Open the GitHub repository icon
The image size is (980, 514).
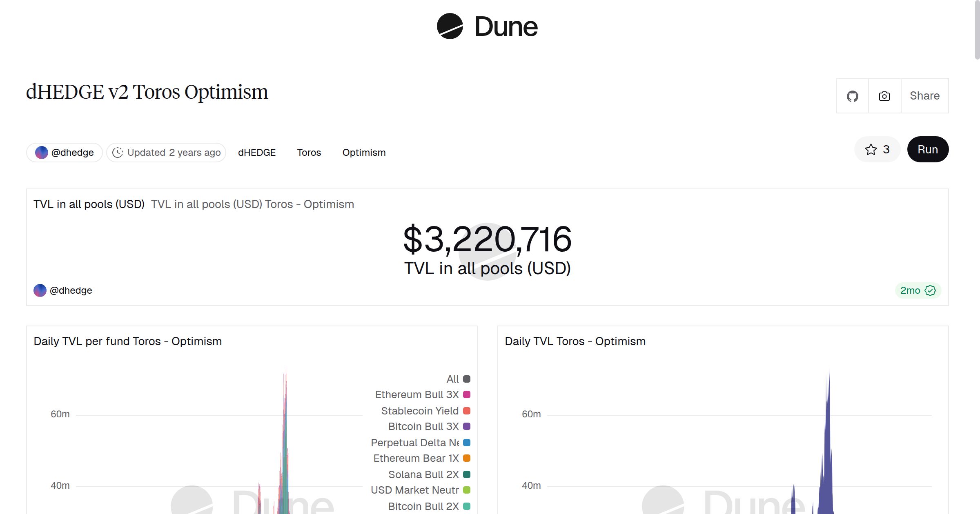coord(852,96)
